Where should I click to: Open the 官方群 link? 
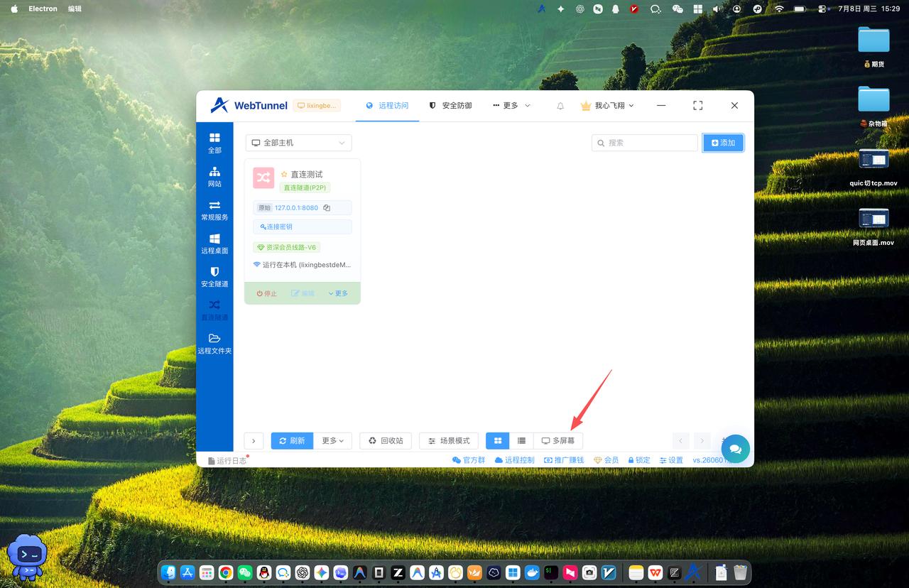(469, 460)
